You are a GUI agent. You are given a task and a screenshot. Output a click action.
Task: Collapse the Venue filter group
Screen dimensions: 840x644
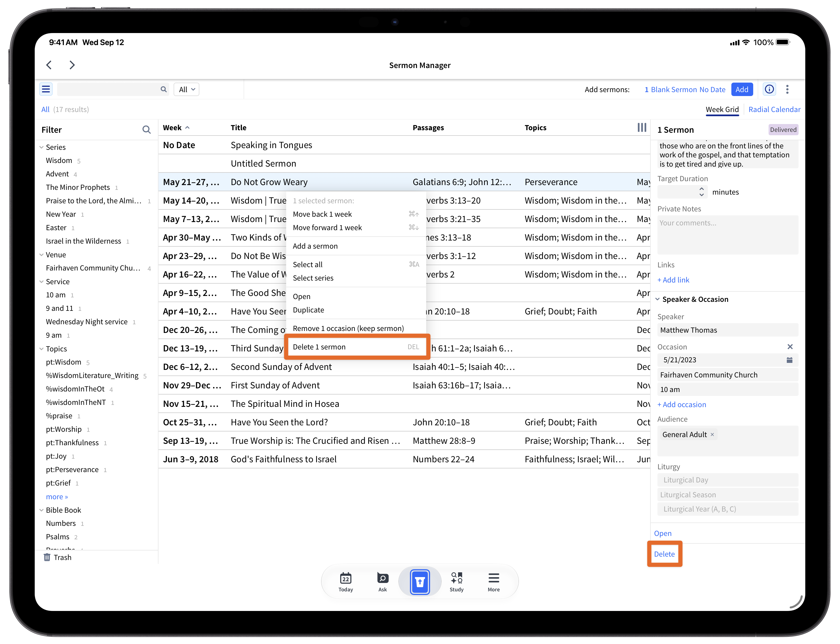[41, 255]
